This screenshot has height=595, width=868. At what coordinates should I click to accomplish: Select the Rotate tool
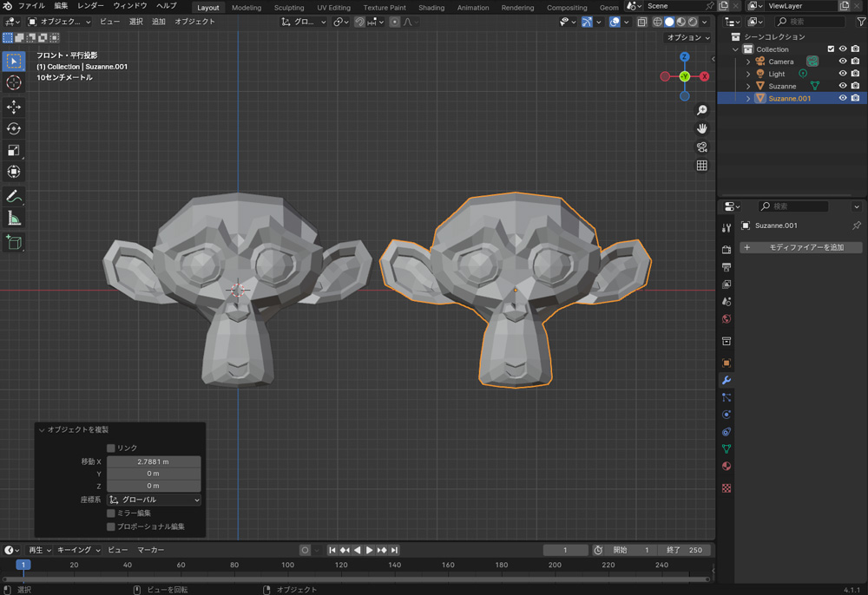pos(14,128)
